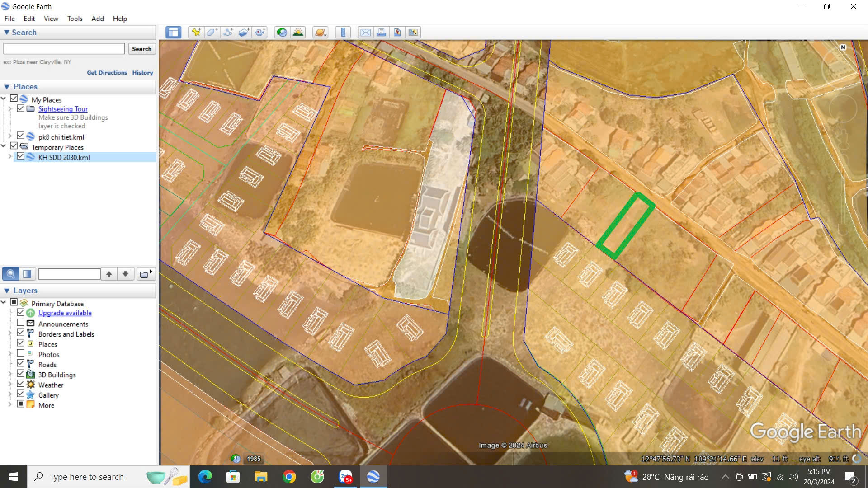Viewport: 868px width, 488px height.
Task: Toggle the Weather layer checkbox
Action: [x=21, y=384]
